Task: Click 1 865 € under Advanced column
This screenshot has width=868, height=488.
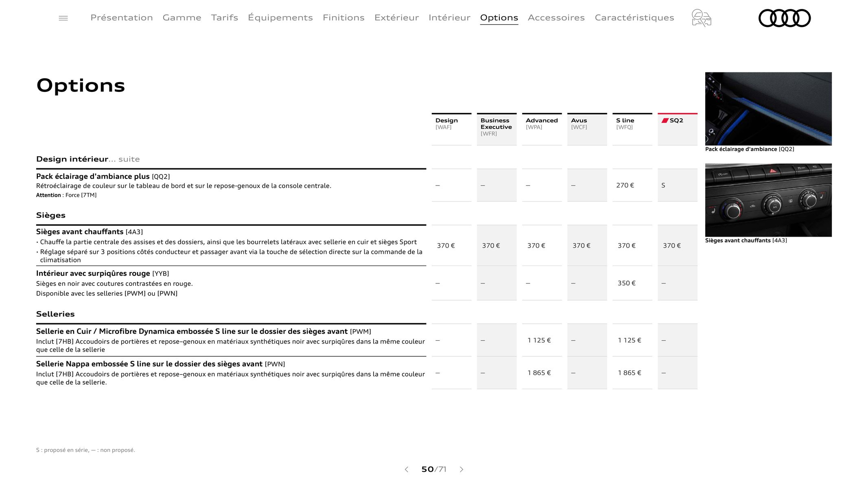Action: pyautogui.click(x=539, y=373)
